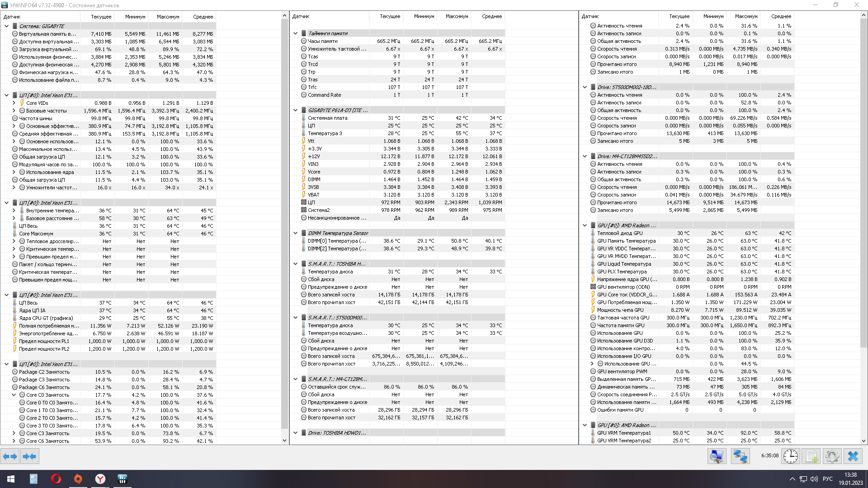Click the Датчик column header in middle panel

pyautogui.click(x=301, y=16)
